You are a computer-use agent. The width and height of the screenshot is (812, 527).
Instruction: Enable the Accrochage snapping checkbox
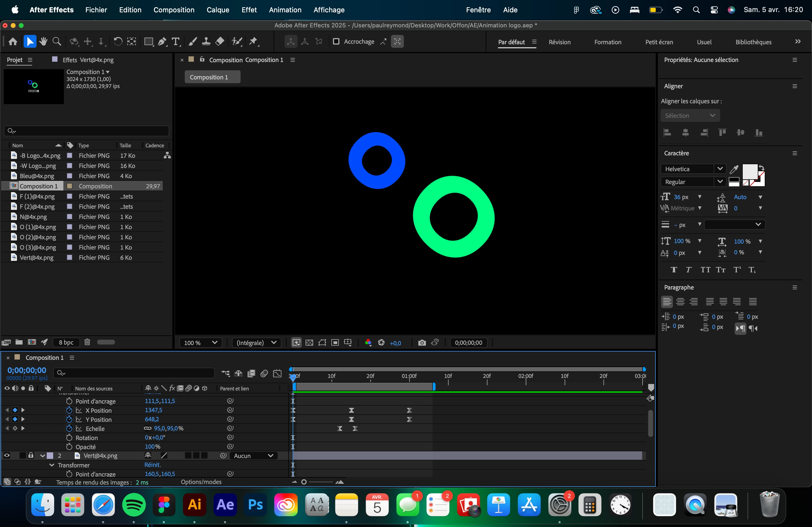coord(336,42)
